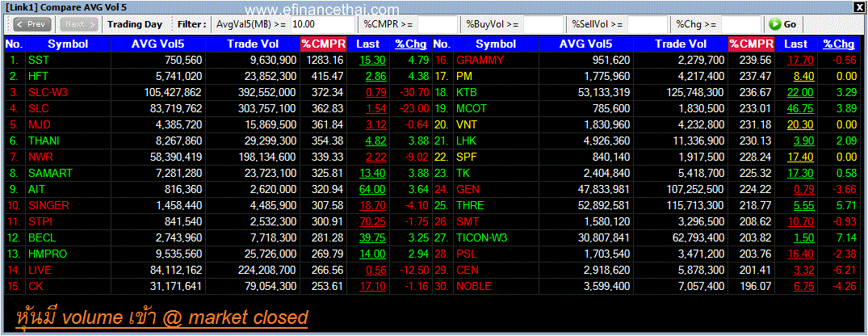Image resolution: width=868 pixels, height=336 pixels.
Task: Click the right %Chg column header link
Action: [839, 44]
